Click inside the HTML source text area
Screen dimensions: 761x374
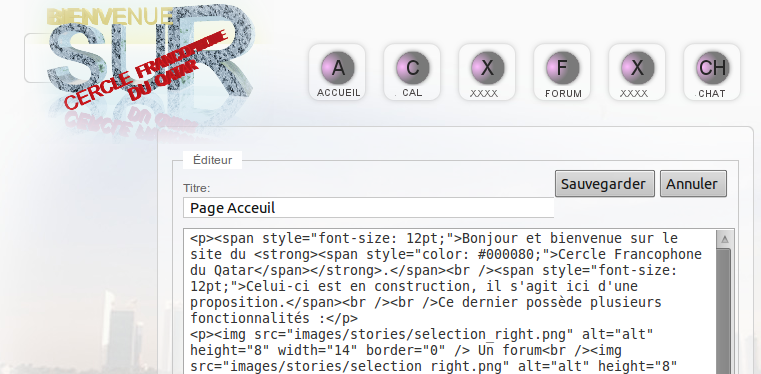pos(449,301)
